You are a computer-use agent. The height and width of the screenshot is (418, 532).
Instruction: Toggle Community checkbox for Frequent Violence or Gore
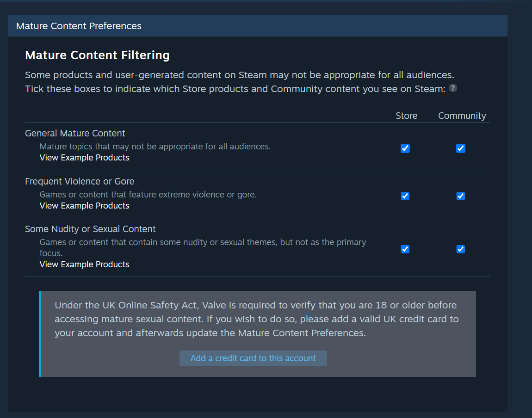[x=460, y=196]
